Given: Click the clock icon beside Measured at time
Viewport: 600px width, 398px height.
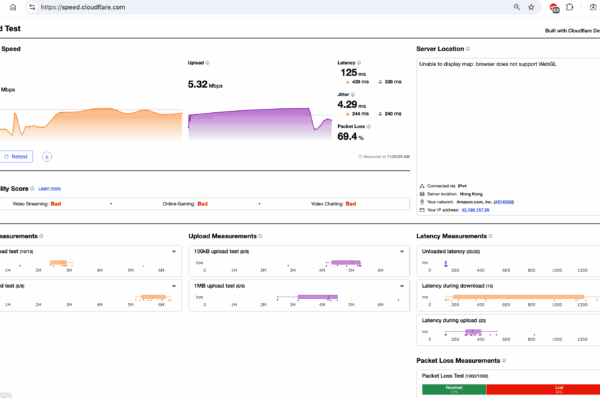Looking at the screenshot, I should click(360, 157).
